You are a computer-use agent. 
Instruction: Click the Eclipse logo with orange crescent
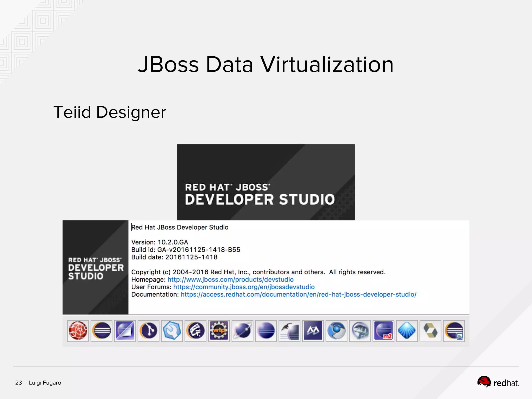(x=101, y=331)
